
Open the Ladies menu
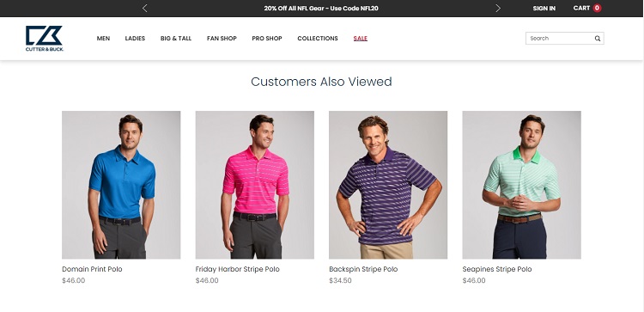[135, 38]
